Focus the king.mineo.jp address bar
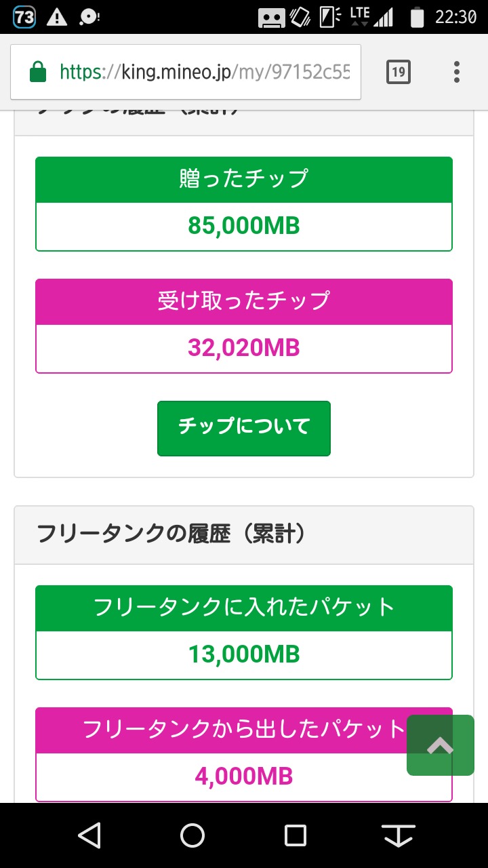Viewport: 488px width, 868px height. [203, 72]
